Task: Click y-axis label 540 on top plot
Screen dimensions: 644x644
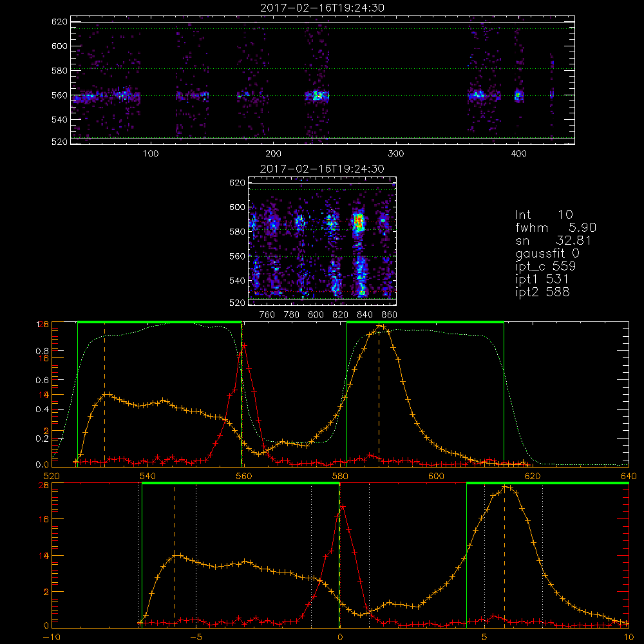Action: coord(59,120)
